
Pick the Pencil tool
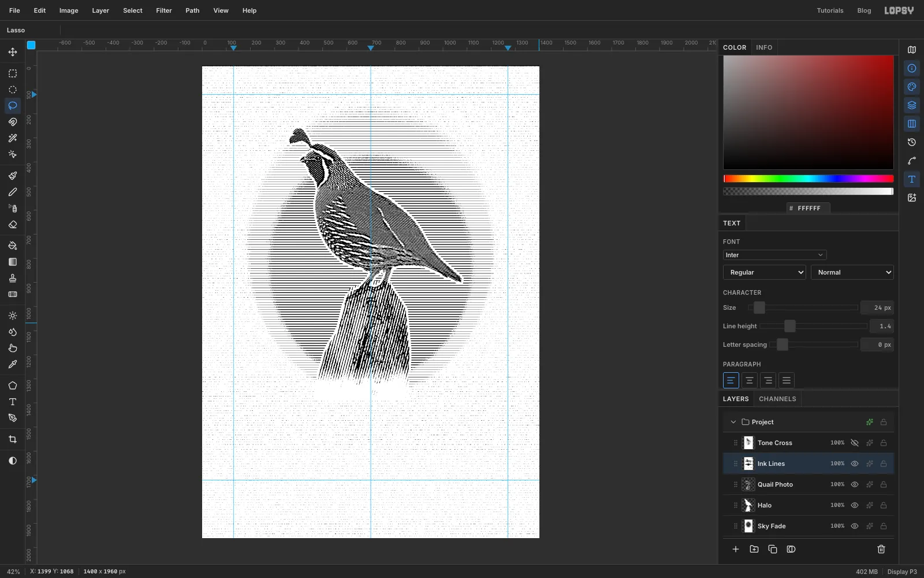coord(13,192)
